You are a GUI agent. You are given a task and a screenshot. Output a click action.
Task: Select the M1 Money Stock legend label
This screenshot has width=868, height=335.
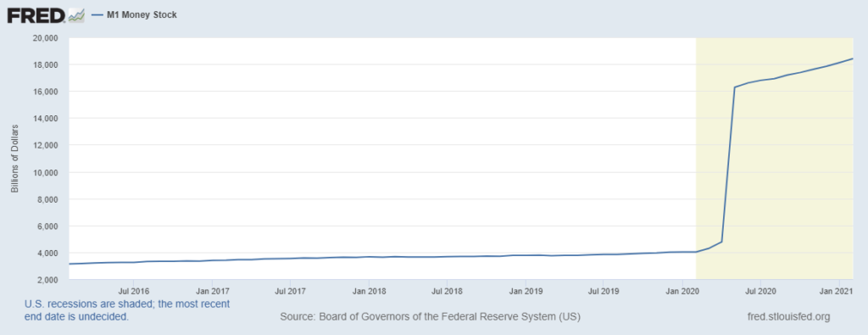[x=142, y=15]
